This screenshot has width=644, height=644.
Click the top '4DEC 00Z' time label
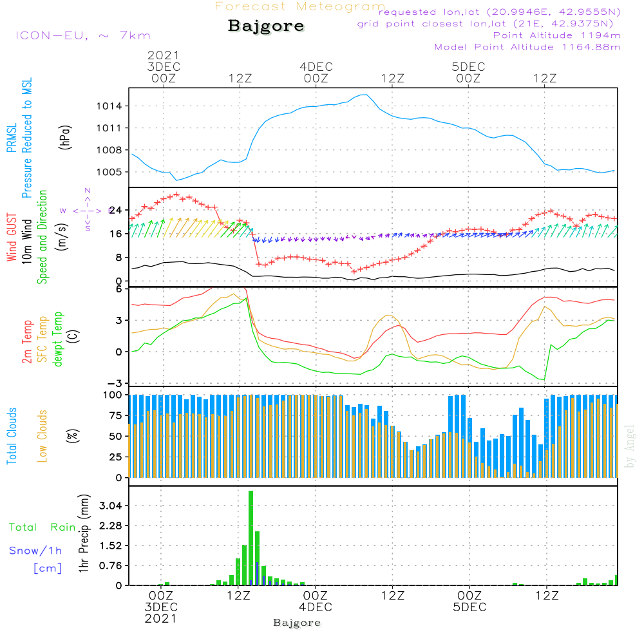[x=316, y=72]
